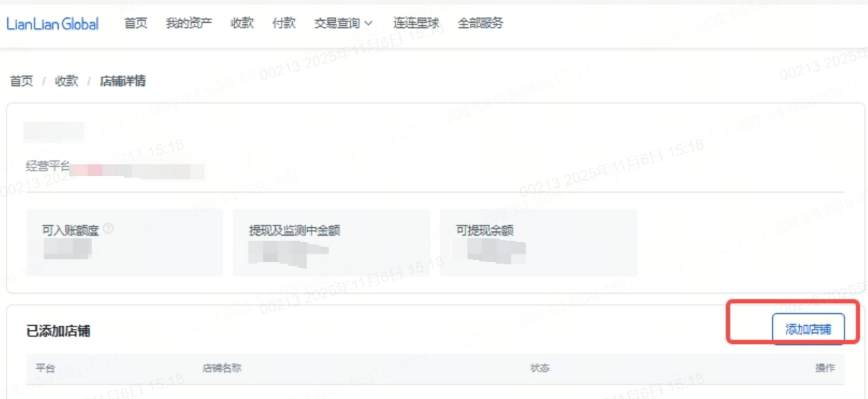Select the 可提现余额 balance card
This screenshot has width=868, height=399.
point(539,243)
